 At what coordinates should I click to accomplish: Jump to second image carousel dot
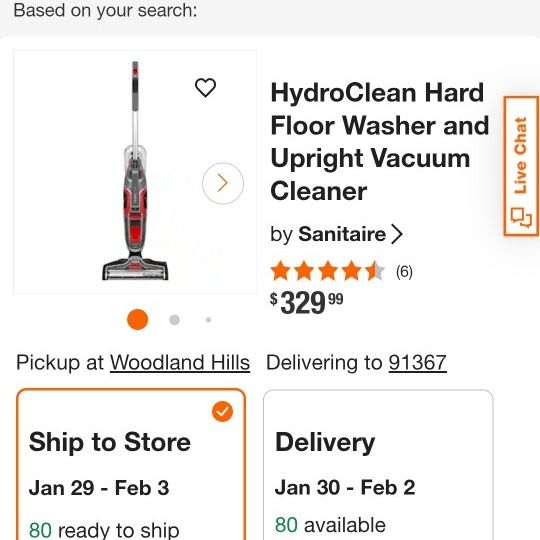point(175,320)
